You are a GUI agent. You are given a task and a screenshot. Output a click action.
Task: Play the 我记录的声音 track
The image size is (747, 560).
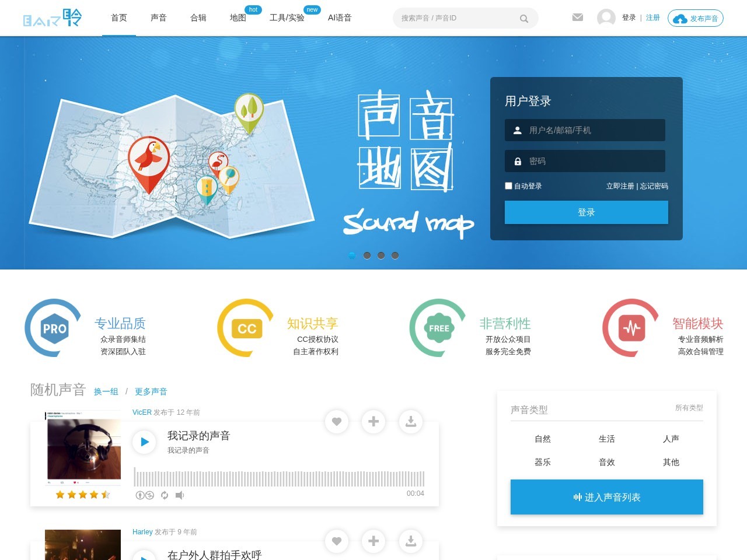144,442
